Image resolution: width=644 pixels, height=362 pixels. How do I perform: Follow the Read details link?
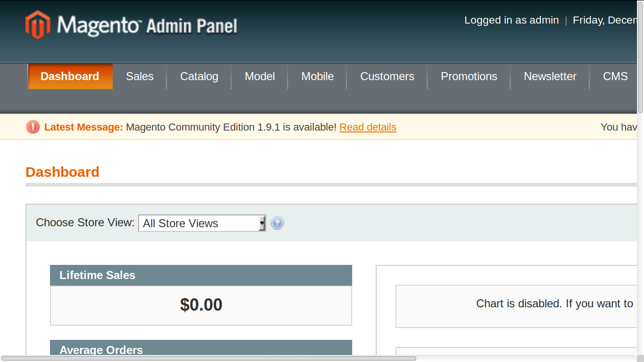click(368, 127)
